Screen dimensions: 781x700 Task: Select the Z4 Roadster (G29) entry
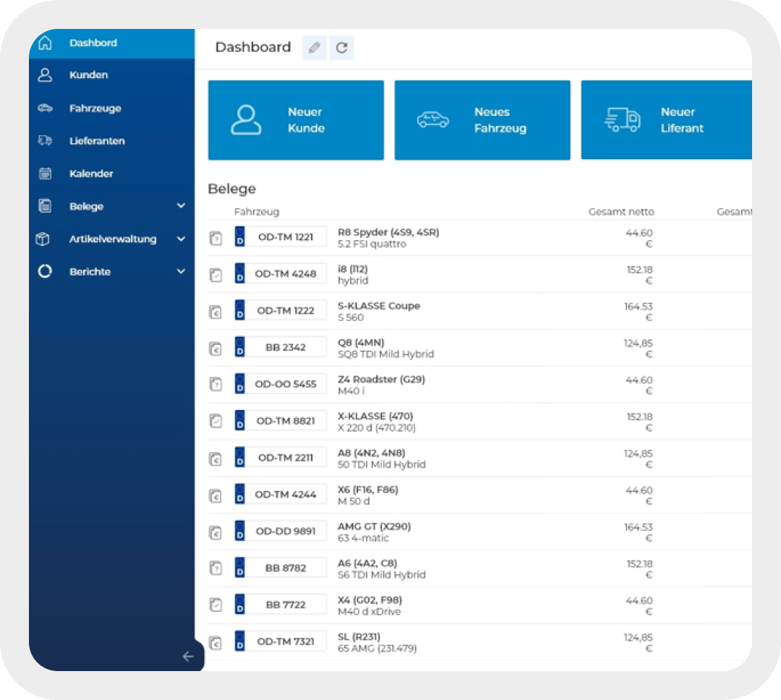coord(381,385)
